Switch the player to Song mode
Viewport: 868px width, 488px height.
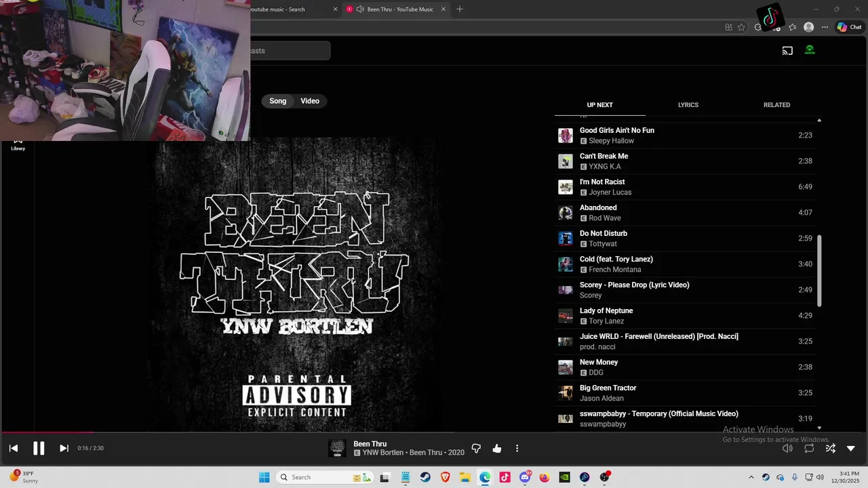[x=278, y=101]
